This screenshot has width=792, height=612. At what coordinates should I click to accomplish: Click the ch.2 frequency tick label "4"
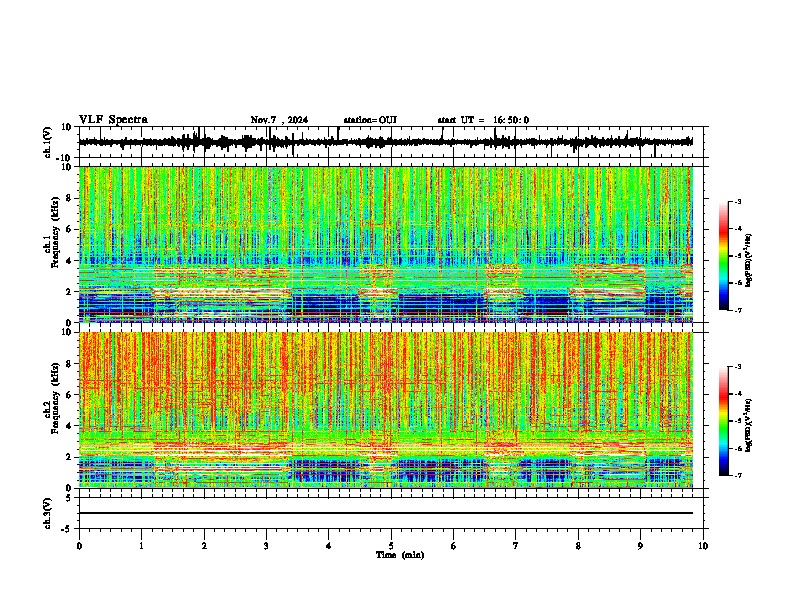coord(69,426)
